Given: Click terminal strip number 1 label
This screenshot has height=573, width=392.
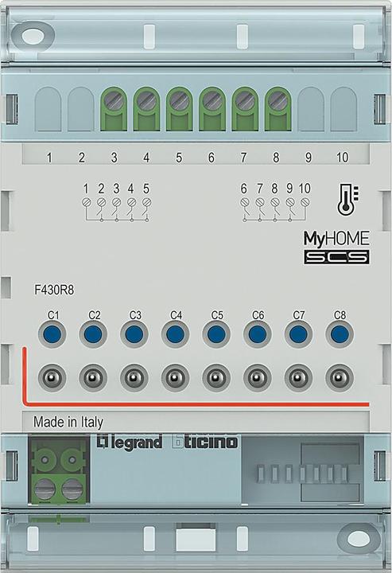Looking at the screenshot, I should (x=49, y=158).
